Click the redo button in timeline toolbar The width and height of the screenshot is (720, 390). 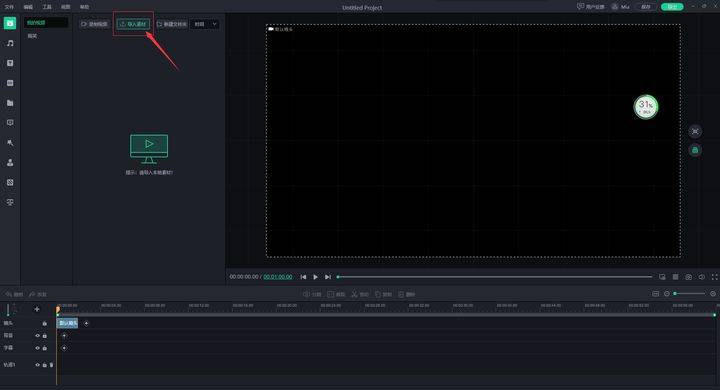click(x=38, y=294)
